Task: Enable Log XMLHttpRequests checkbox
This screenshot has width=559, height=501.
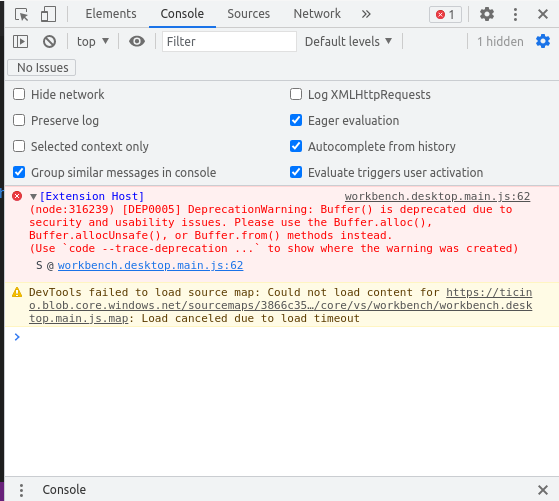Action: point(296,94)
